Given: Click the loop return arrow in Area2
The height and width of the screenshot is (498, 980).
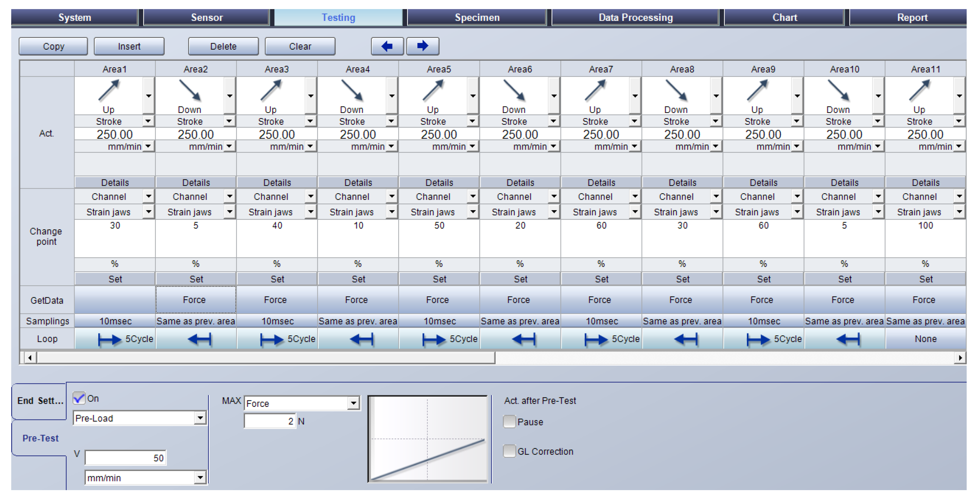Looking at the screenshot, I should coord(199,339).
